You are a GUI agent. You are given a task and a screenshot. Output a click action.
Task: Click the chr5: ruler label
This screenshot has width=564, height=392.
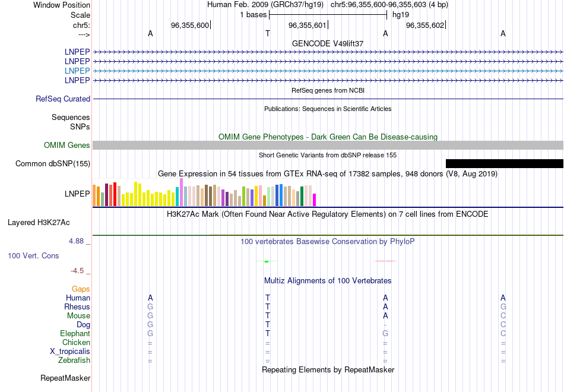click(81, 25)
